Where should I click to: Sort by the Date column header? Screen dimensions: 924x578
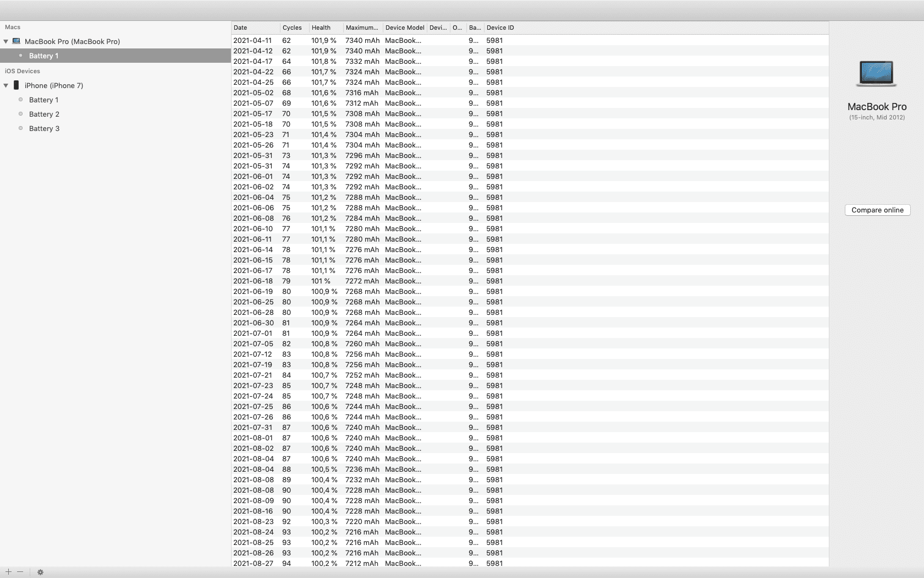tap(256, 28)
